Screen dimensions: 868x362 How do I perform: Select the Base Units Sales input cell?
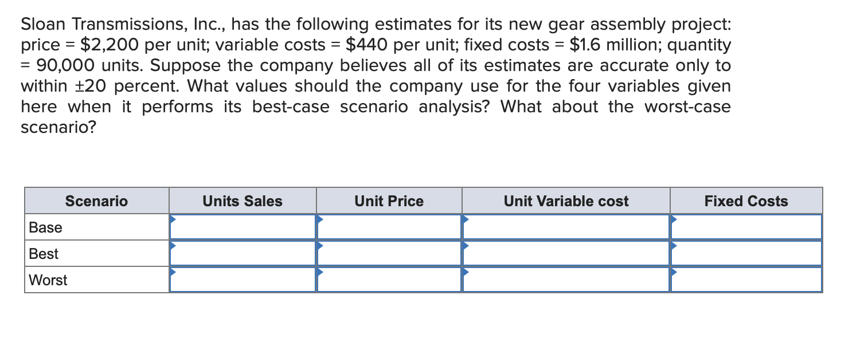point(243,227)
